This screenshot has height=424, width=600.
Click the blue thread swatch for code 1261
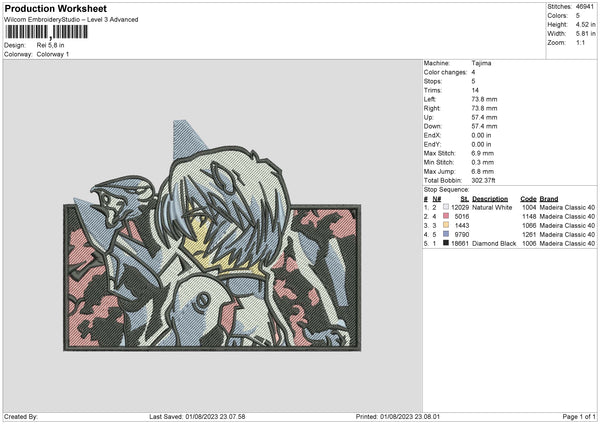click(446, 234)
